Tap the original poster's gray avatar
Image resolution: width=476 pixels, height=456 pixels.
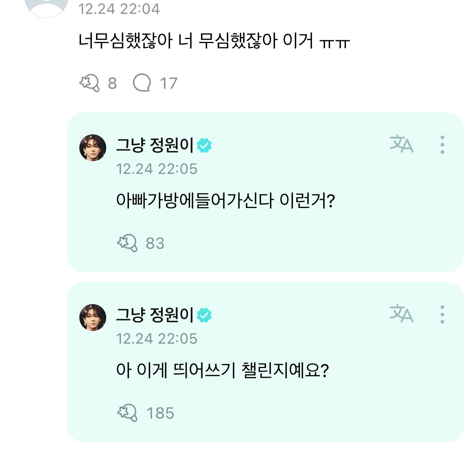(x=46, y=6)
